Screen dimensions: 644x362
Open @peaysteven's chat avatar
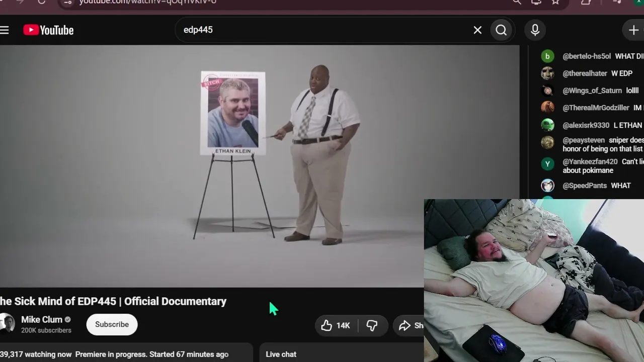(x=547, y=143)
